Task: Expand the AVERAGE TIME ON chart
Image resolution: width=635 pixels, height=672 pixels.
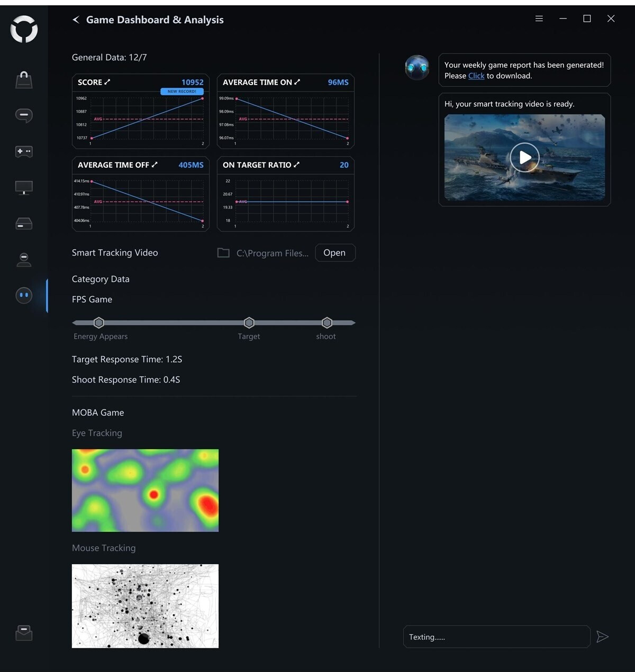Action: (297, 82)
